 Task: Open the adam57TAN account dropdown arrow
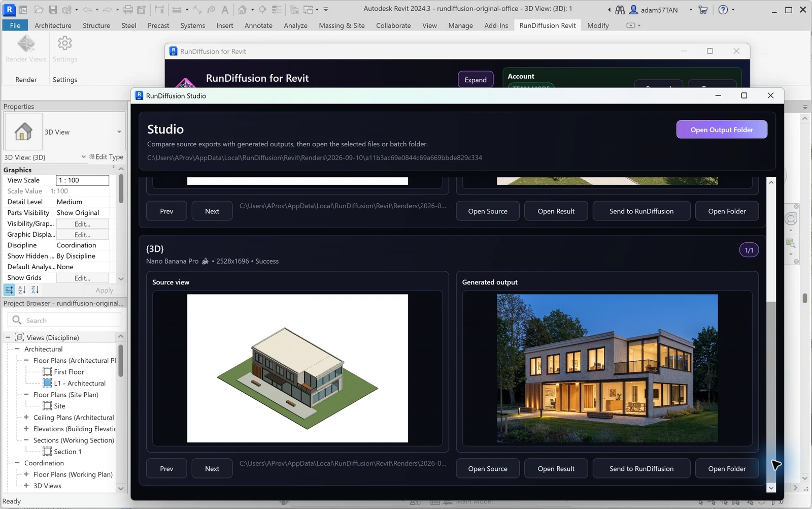coord(691,10)
